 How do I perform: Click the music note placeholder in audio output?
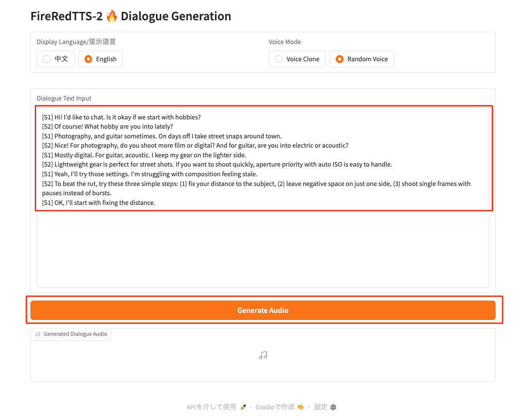(263, 355)
